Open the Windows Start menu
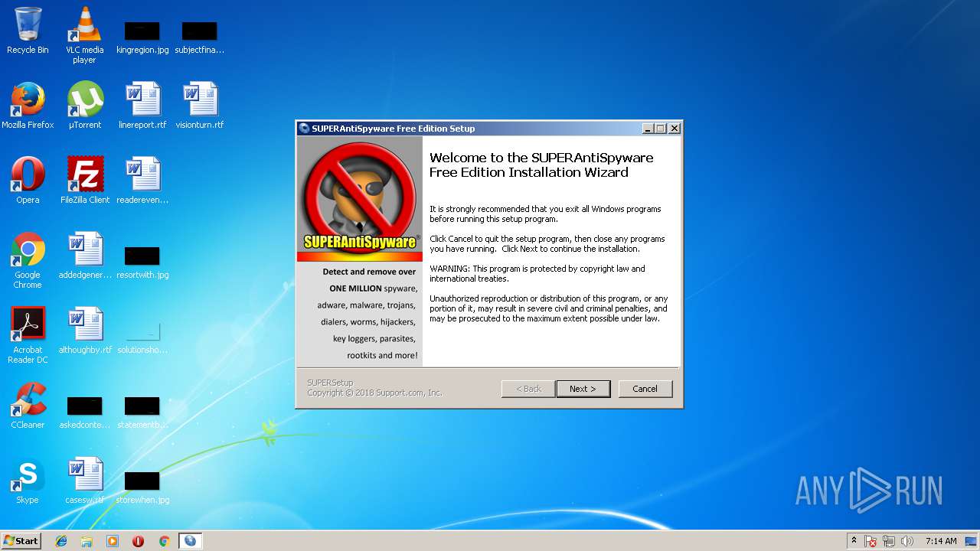Screen dimensions: 980x551 pyautogui.click(x=21, y=540)
